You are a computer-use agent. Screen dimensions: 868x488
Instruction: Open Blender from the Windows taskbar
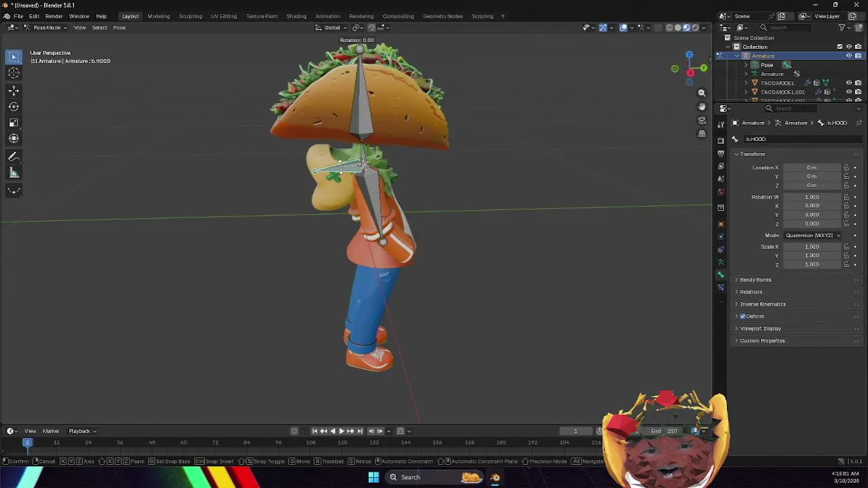coord(495,477)
